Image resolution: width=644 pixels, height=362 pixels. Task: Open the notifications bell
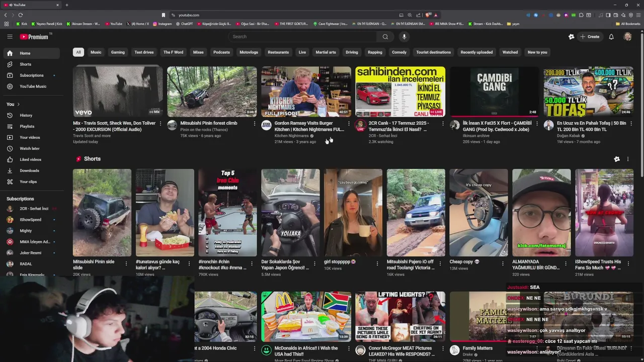[x=611, y=37]
